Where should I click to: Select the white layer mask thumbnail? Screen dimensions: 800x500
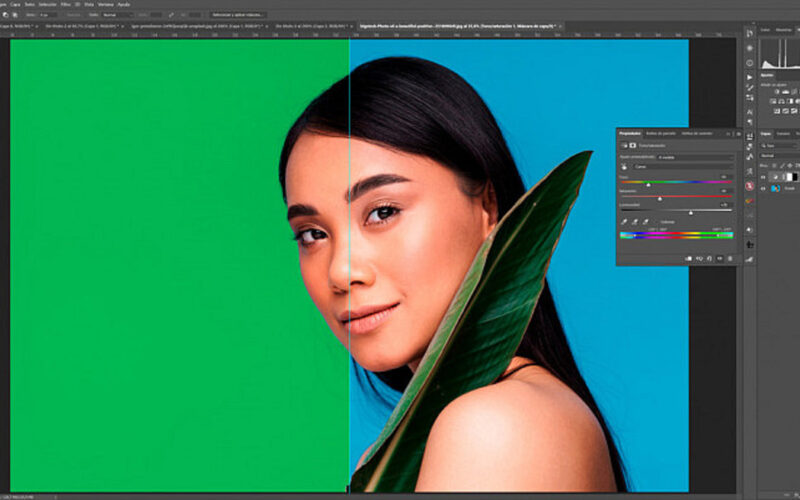(789, 177)
